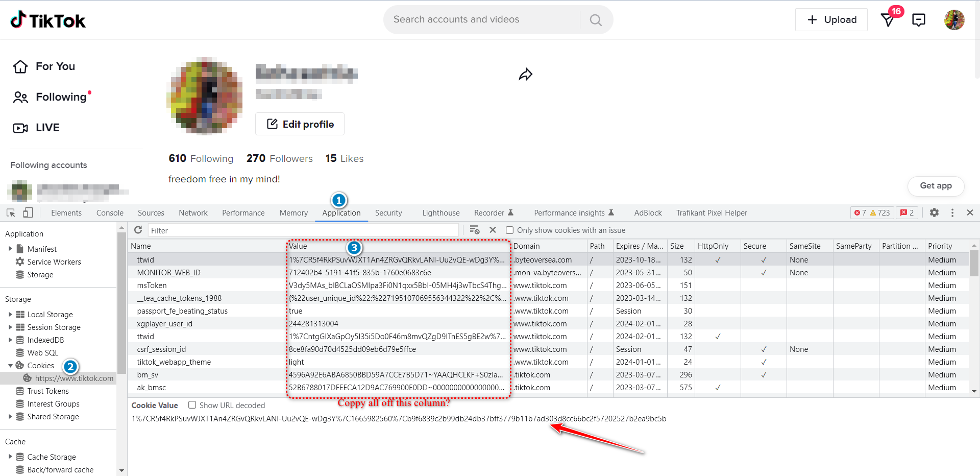Open the direct messages funnel icon
The image size is (980, 476).
pos(888,20)
